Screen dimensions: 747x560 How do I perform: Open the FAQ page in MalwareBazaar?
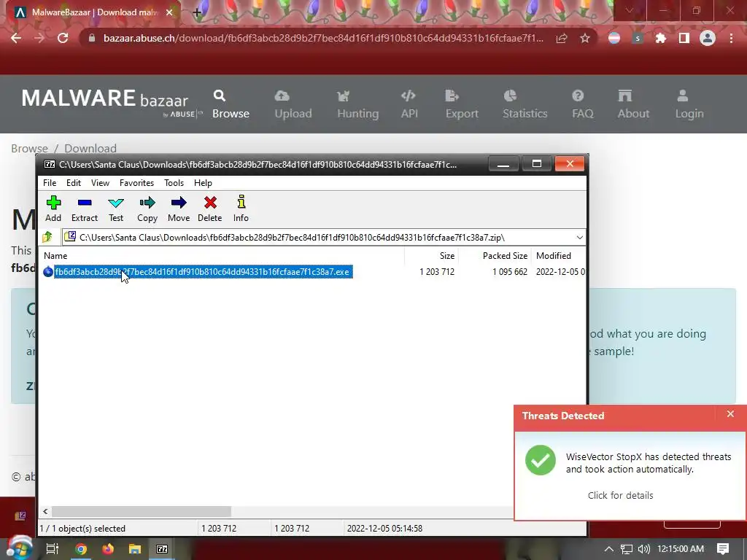tap(583, 104)
